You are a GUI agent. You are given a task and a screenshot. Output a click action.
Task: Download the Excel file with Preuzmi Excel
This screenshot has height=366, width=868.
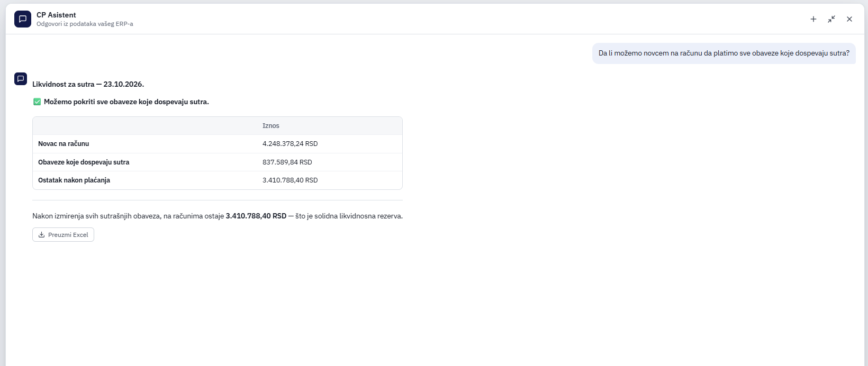63,235
